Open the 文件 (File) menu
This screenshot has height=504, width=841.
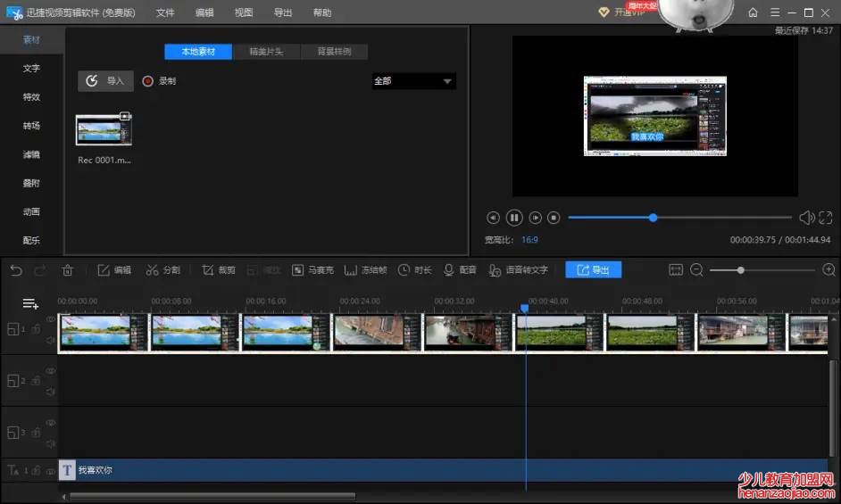[x=165, y=12]
